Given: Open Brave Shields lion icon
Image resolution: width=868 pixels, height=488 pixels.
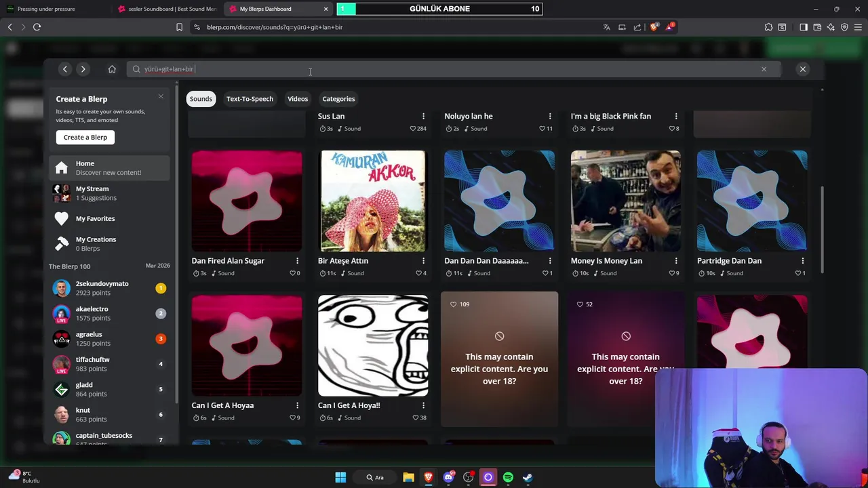Looking at the screenshot, I should (654, 27).
